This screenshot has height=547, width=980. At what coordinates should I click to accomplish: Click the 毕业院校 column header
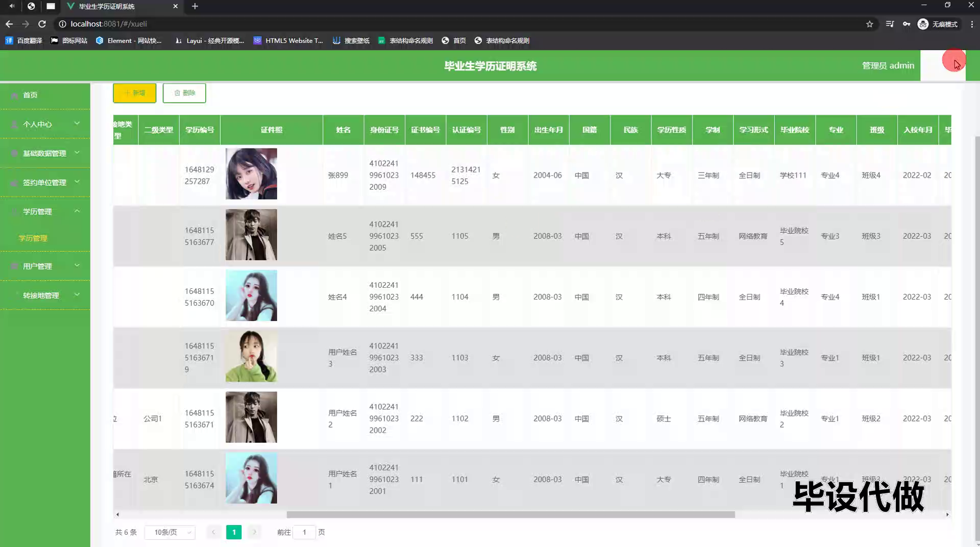[x=795, y=130]
